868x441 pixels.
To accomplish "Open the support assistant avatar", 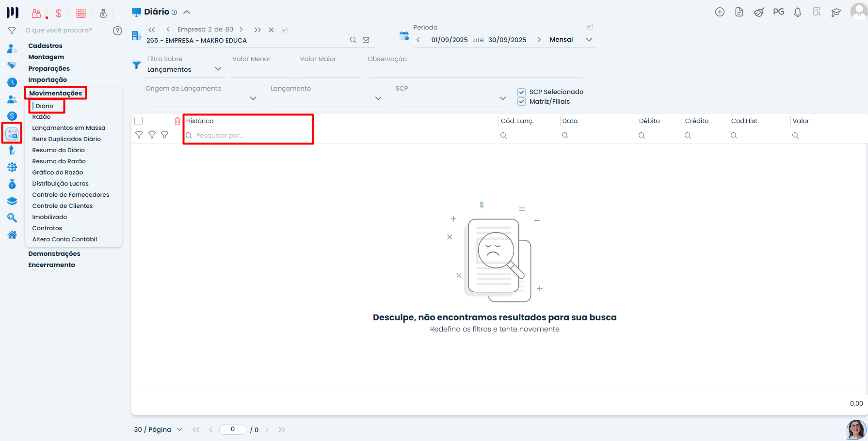I will point(856,429).
